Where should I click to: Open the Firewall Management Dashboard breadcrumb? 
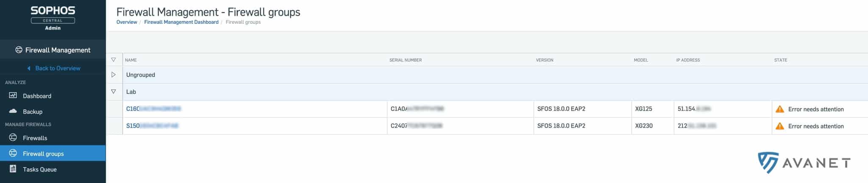pos(181,22)
